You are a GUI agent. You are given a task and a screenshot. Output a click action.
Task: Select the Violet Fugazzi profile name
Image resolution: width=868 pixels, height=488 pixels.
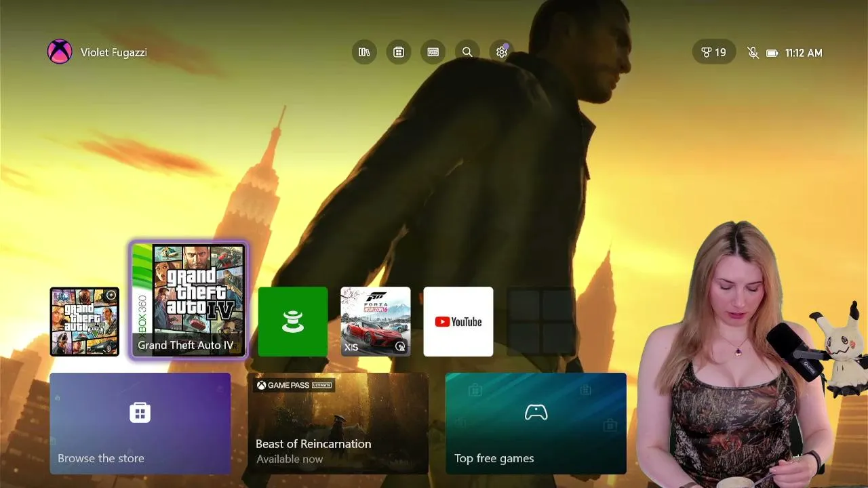click(x=113, y=52)
